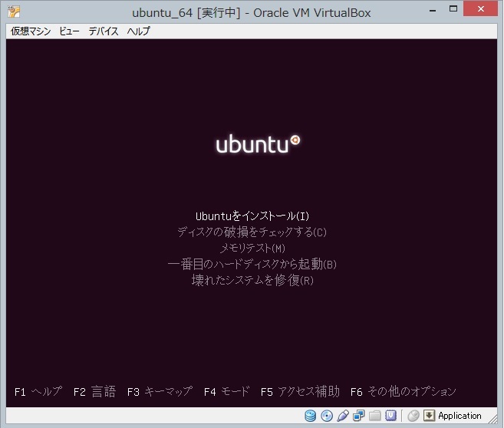The width and height of the screenshot is (504, 428).
Task: Choose 一番目のハードディスクから起動(B)
Action: click(x=252, y=264)
